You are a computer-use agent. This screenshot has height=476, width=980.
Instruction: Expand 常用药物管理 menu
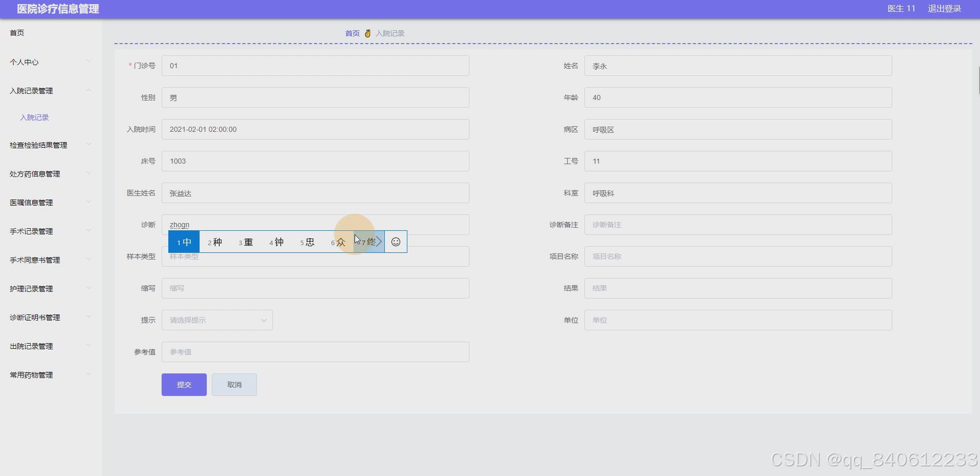click(51, 375)
